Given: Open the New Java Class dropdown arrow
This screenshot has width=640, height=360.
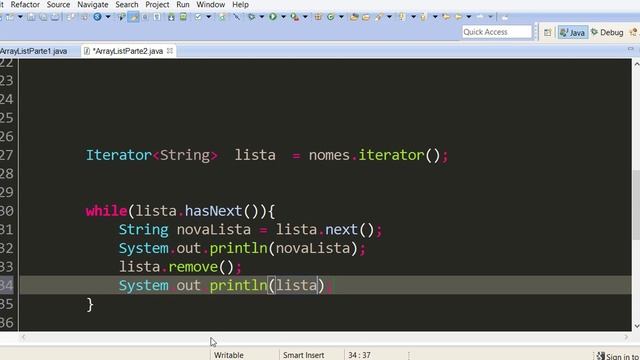Looking at the screenshot, I should pos(341,17).
